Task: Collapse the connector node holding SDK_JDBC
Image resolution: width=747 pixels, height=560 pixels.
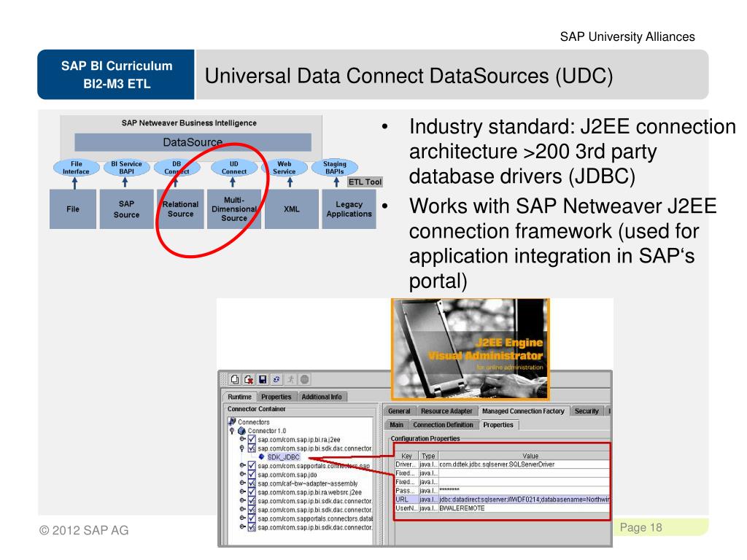Action: (x=242, y=448)
